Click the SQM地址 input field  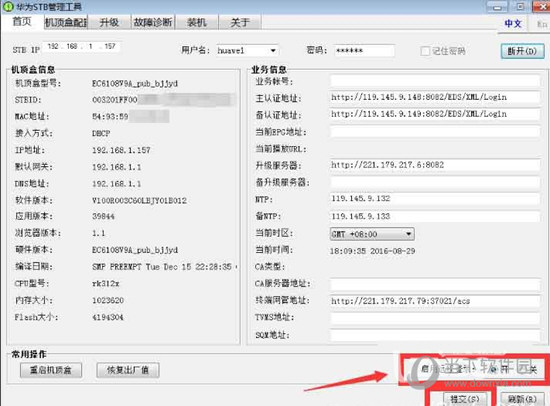pos(435,335)
